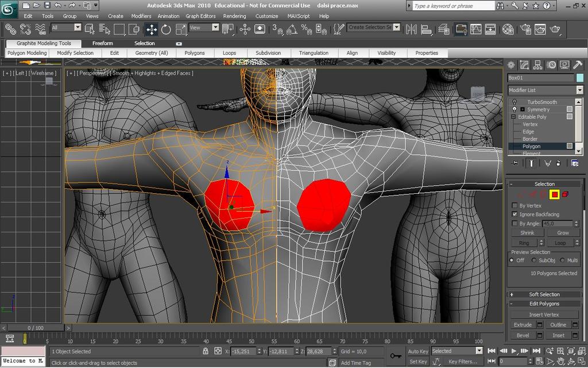
Task: Click the time slider 0 / 100 handle
Action: coord(35,328)
